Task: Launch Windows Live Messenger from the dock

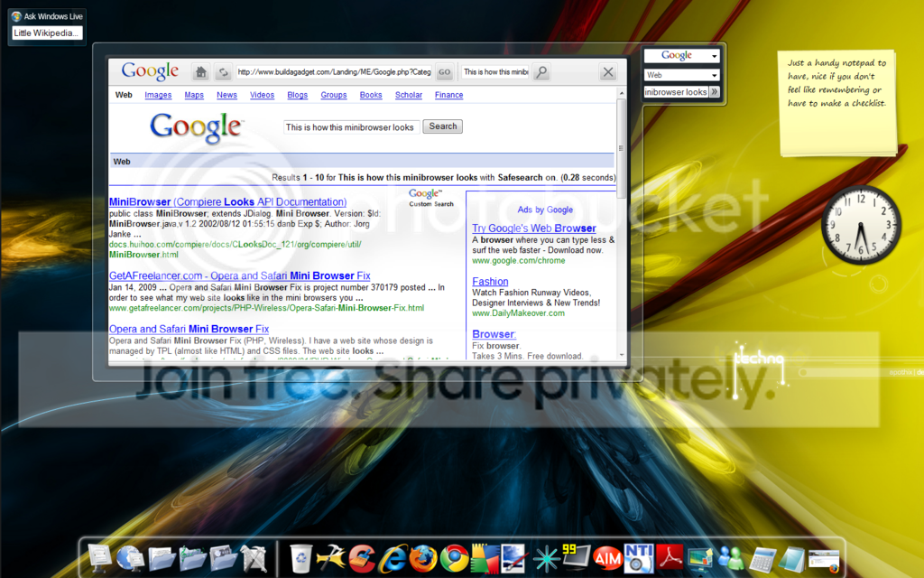Action: 731,558
